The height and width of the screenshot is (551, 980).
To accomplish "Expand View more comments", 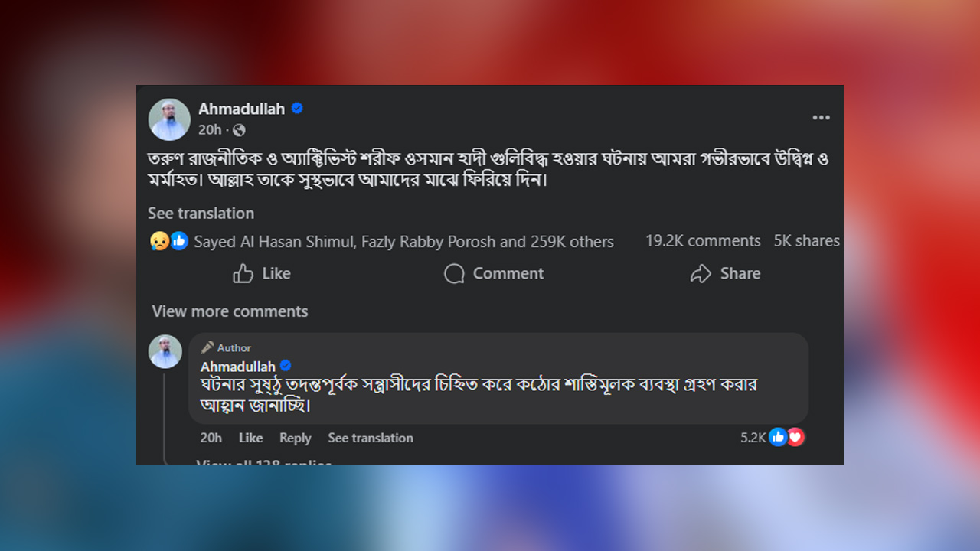I will [230, 311].
